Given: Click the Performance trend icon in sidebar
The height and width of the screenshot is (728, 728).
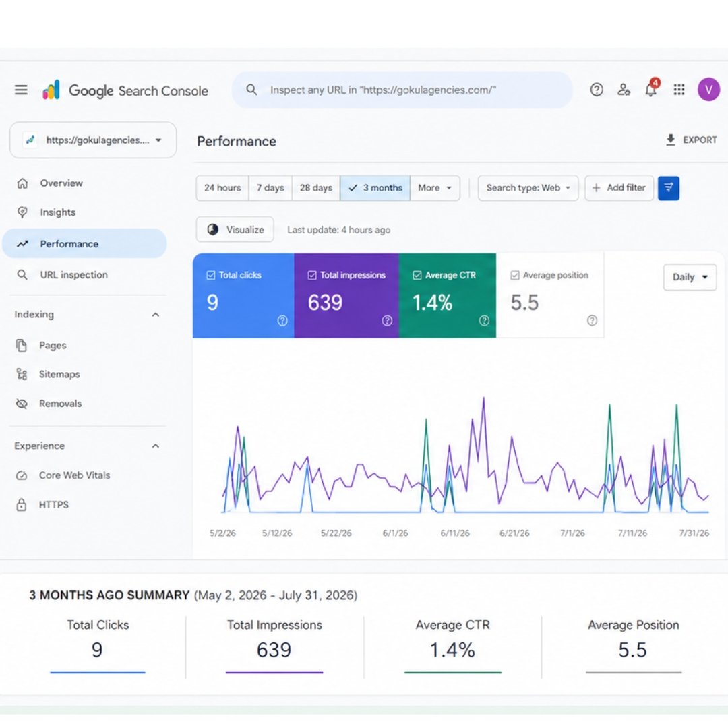Looking at the screenshot, I should (22, 244).
